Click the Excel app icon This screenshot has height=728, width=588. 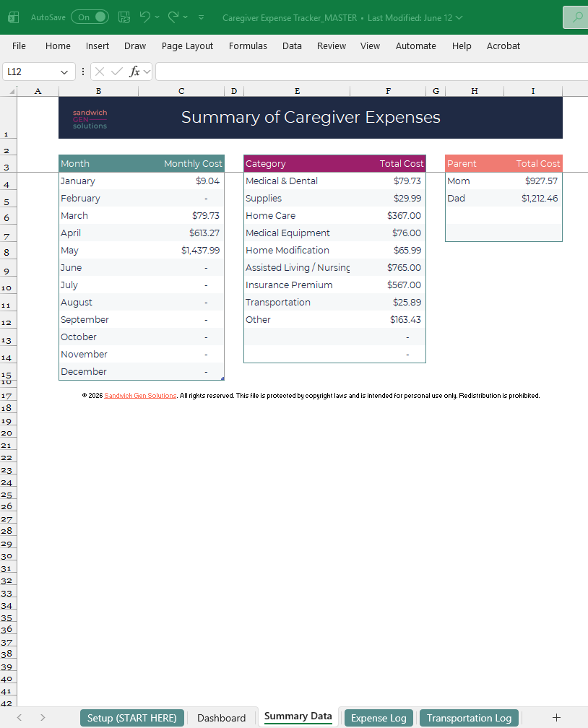click(x=14, y=17)
